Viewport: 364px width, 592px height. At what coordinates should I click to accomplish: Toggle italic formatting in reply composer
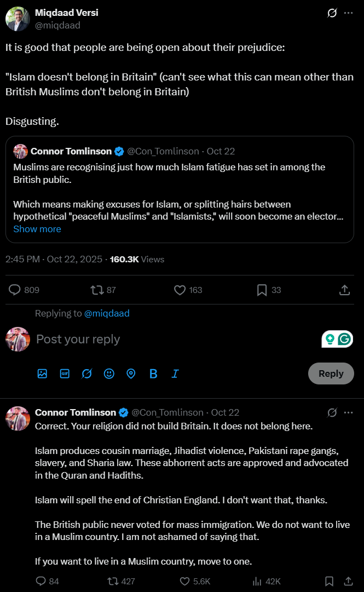(x=175, y=373)
